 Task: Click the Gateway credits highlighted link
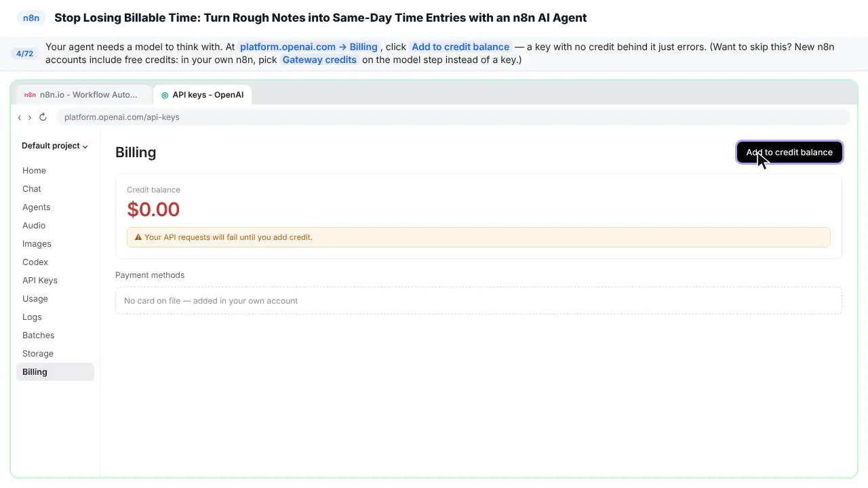[319, 60]
